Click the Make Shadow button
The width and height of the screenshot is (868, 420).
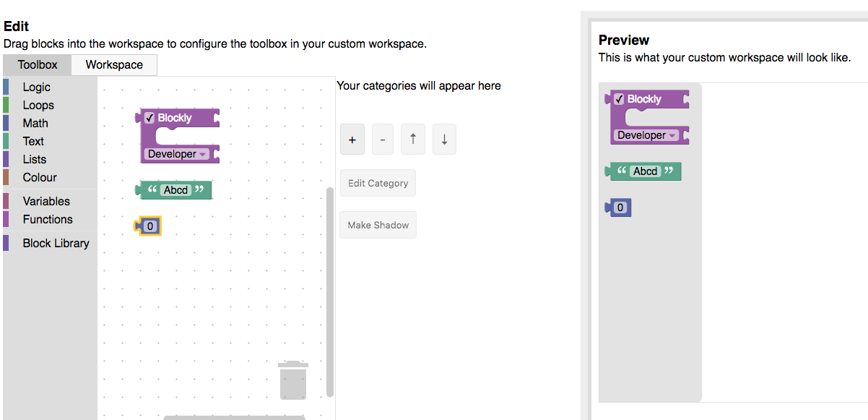pos(378,224)
